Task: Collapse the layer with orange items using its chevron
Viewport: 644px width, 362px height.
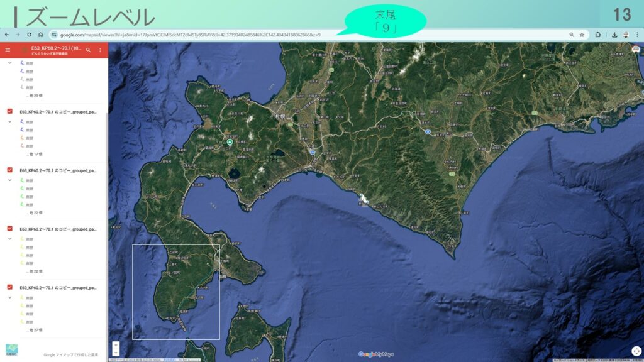Action: coord(9,121)
